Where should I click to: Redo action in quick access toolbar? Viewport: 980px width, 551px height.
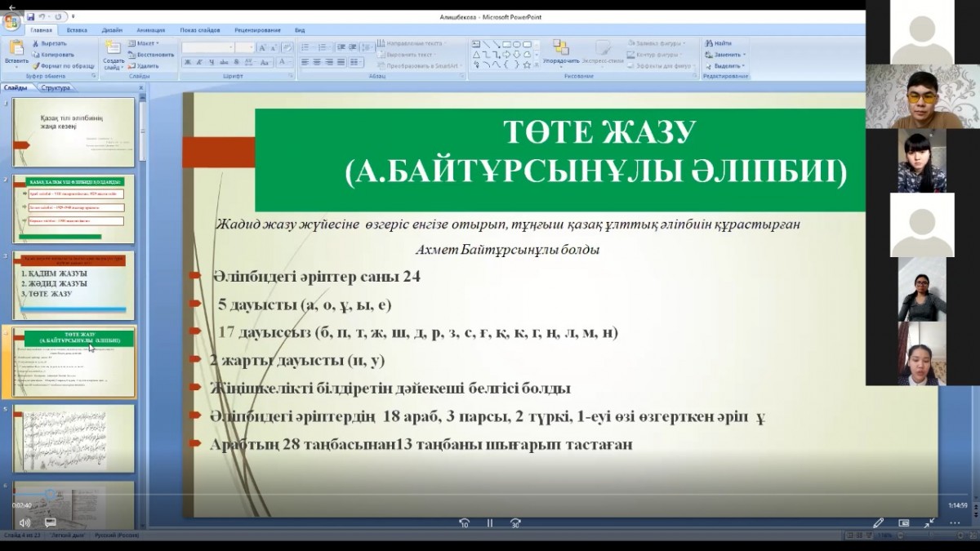pos(60,16)
